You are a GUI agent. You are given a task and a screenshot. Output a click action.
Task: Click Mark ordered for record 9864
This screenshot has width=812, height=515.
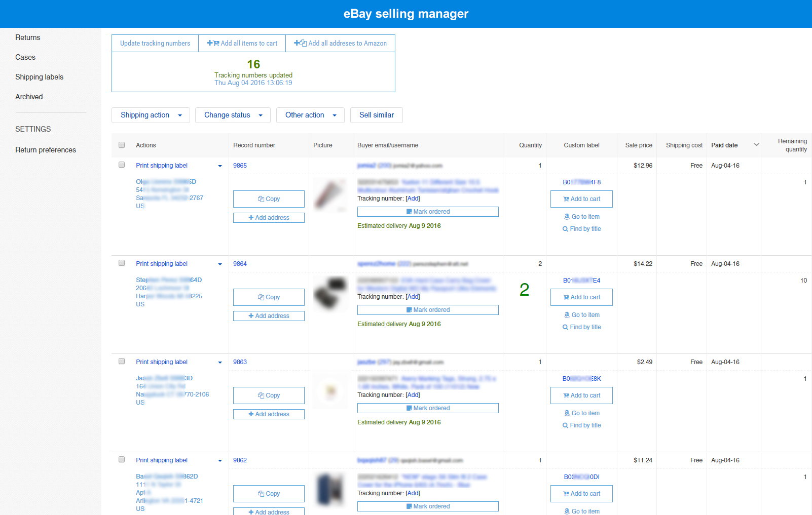click(428, 310)
